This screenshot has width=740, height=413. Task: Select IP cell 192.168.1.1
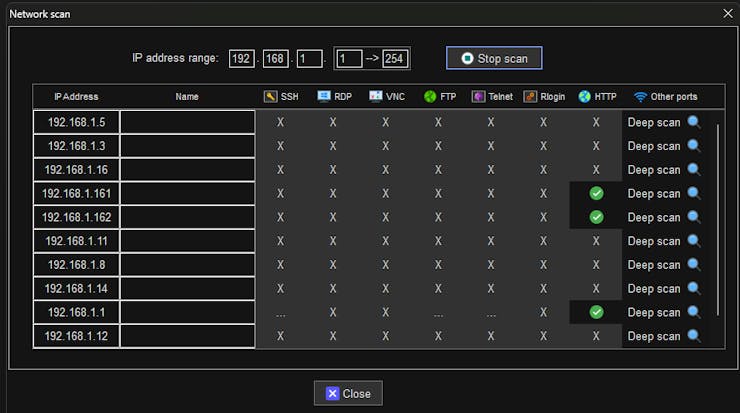pos(76,312)
